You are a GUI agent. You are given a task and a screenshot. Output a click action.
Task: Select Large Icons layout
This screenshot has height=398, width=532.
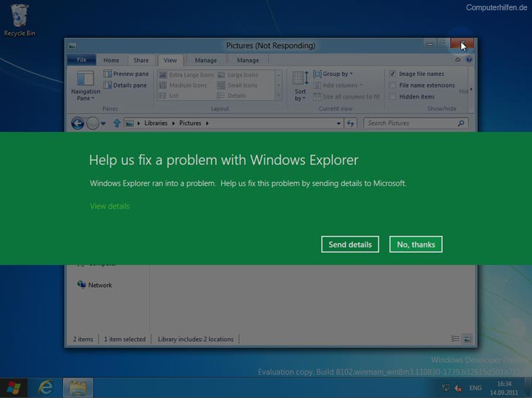237,74
